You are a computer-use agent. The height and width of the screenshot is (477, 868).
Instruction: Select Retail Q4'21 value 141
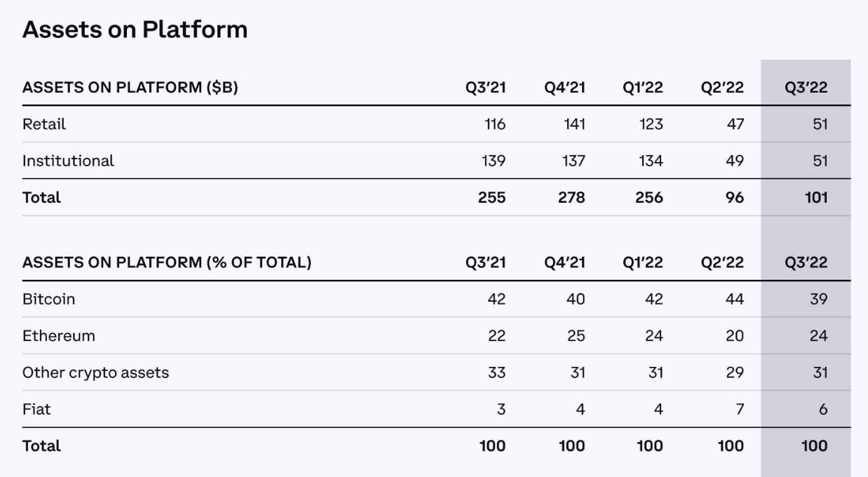574,124
